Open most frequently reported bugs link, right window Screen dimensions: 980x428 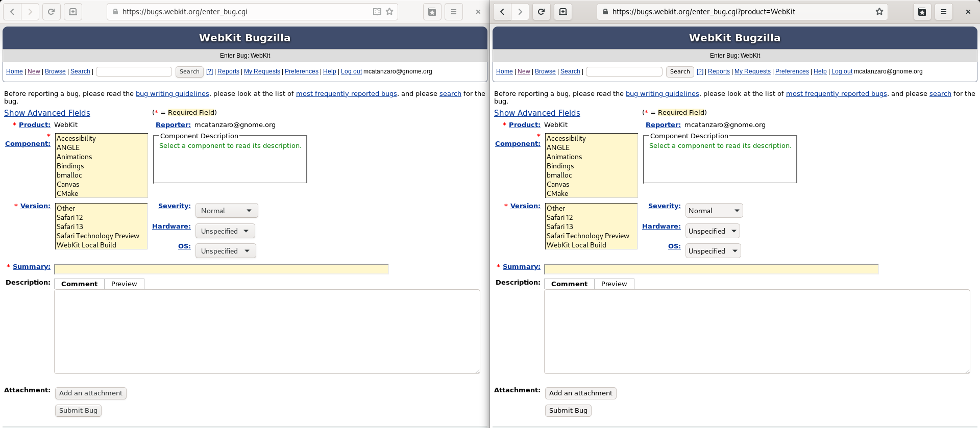pos(837,94)
